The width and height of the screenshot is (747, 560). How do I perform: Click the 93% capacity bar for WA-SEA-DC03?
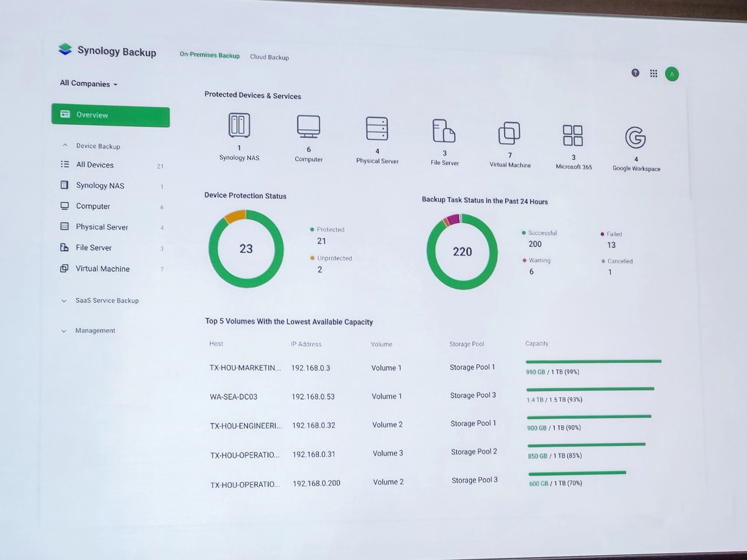click(591, 389)
